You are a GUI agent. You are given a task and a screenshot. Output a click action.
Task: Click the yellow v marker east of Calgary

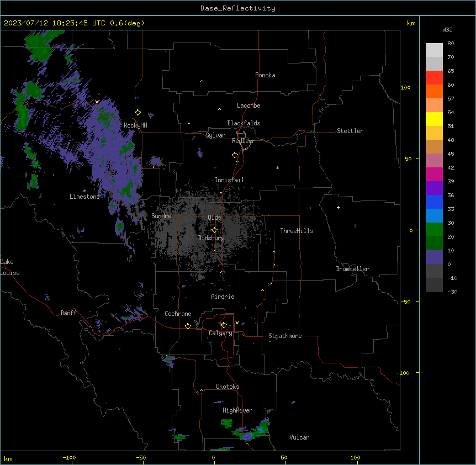[x=237, y=323]
